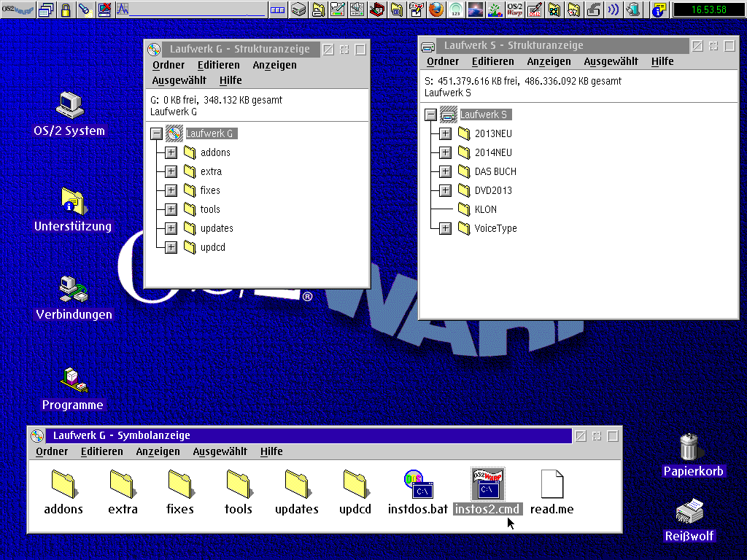
Task: Open the earth-from-space icon
Action: point(476,9)
